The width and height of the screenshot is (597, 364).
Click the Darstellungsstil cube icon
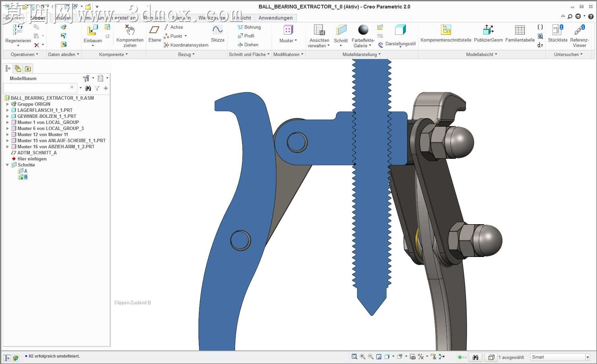400,30
